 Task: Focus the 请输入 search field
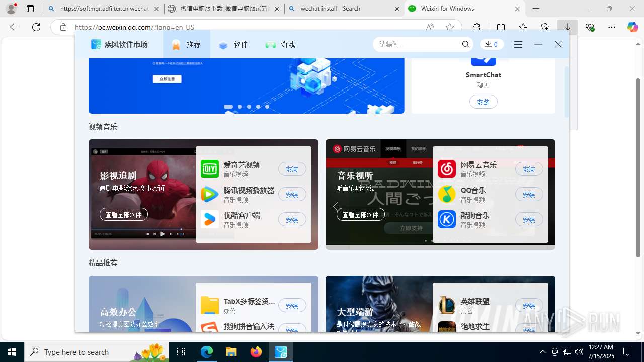(x=418, y=44)
